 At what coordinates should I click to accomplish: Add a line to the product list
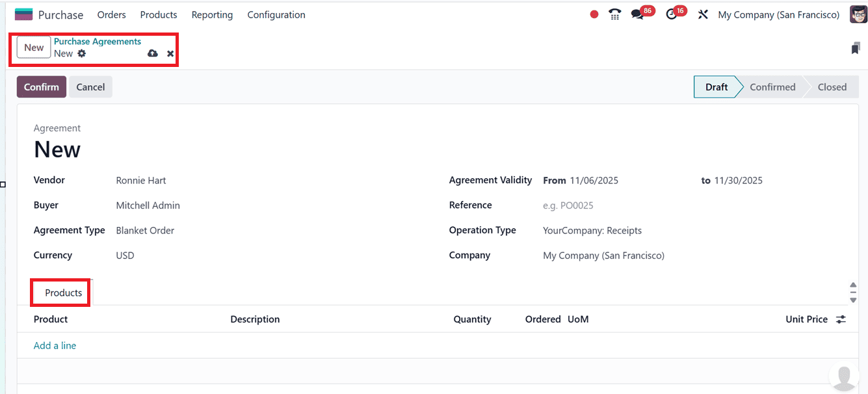click(x=54, y=345)
